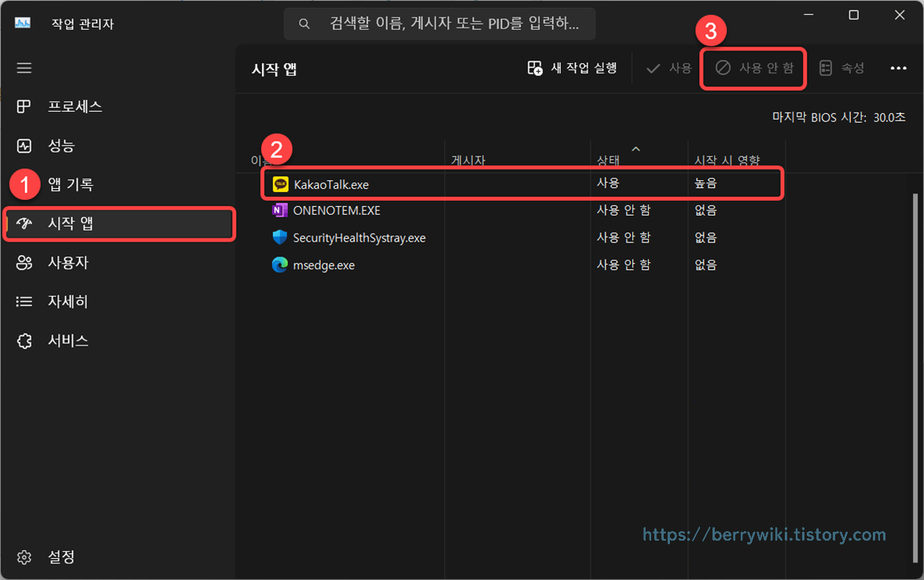This screenshot has height=580, width=924.
Task: Click the search input field
Action: 439,24
